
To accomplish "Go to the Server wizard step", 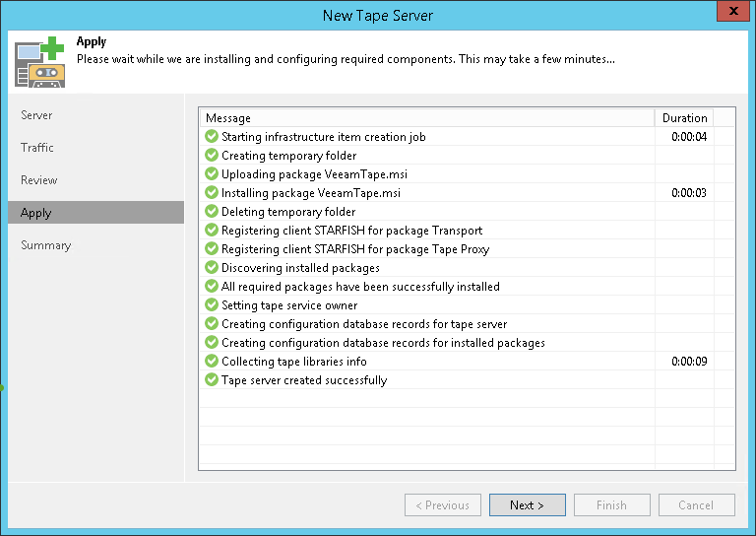I will pyautogui.click(x=36, y=115).
